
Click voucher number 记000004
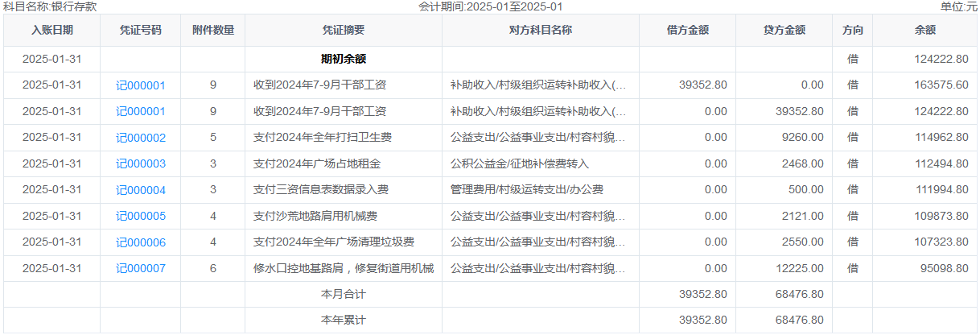(x=141, y=190)
